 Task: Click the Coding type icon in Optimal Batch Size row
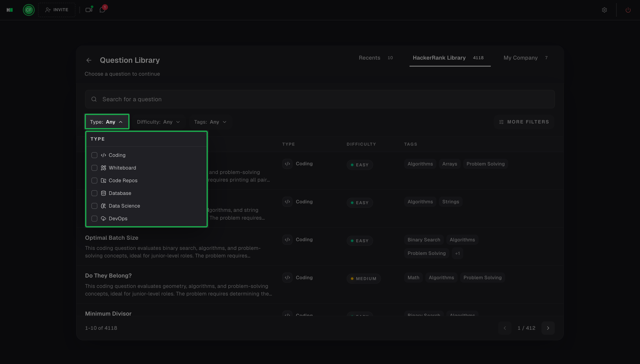[287, 239]
